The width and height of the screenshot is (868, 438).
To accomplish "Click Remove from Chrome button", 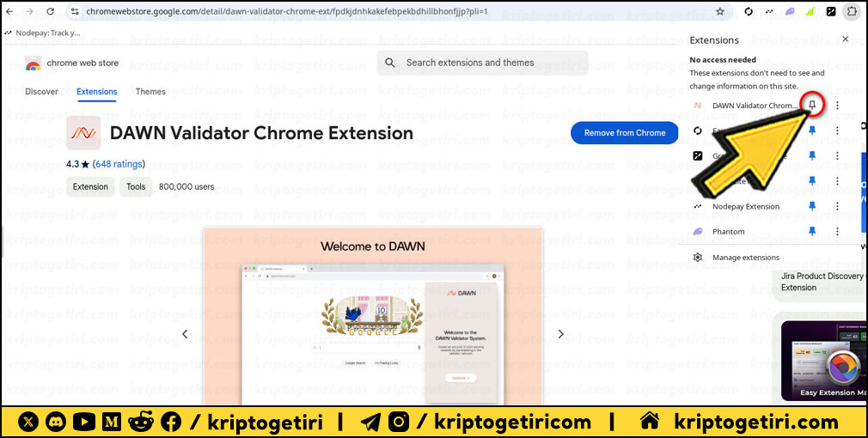I will pyautogui.click(x=625, y=133).
